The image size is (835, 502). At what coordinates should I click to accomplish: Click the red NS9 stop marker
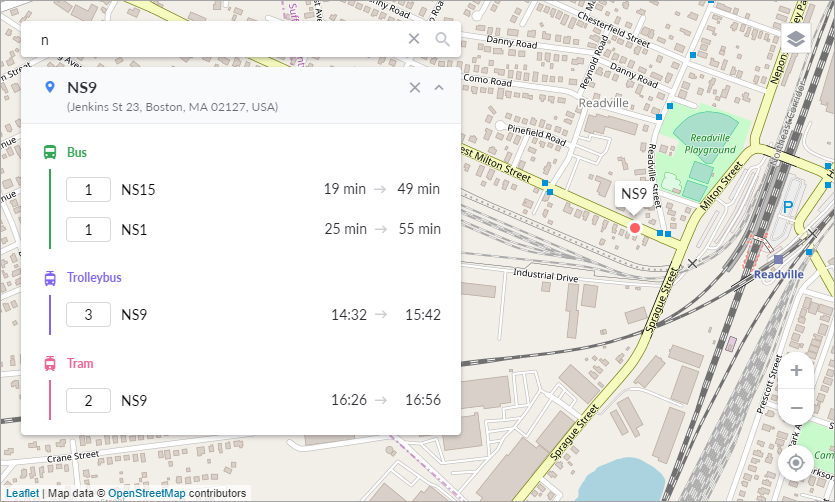(x=634, y=228)
